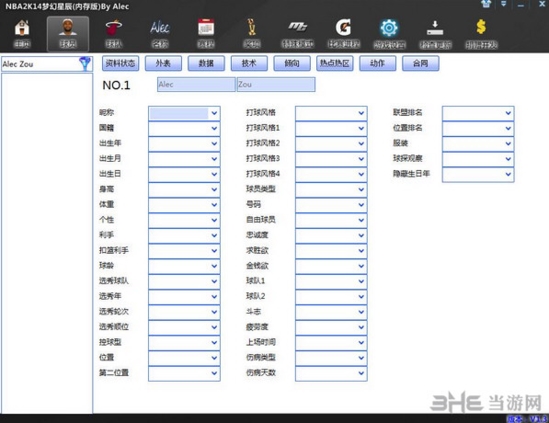Open the blue gear settings icon
The width and height of the screenshot is (549, 423).
click(389, 28)
